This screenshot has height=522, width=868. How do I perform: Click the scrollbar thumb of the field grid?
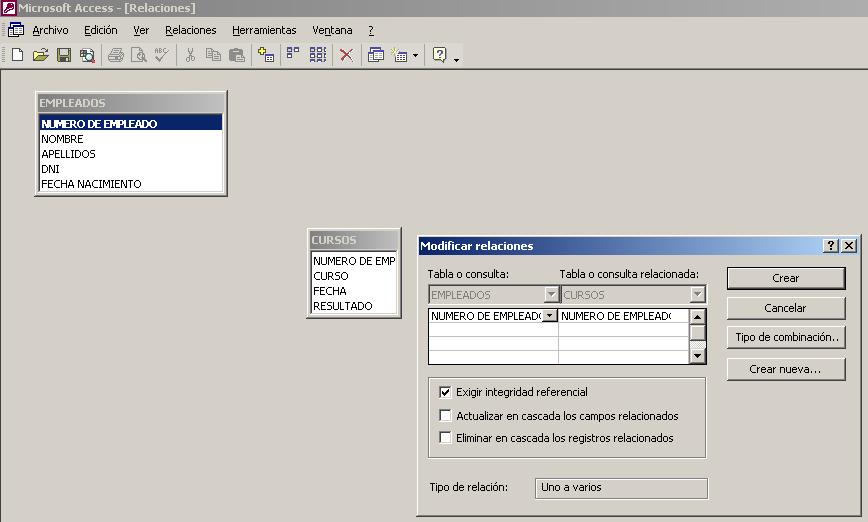698,333
